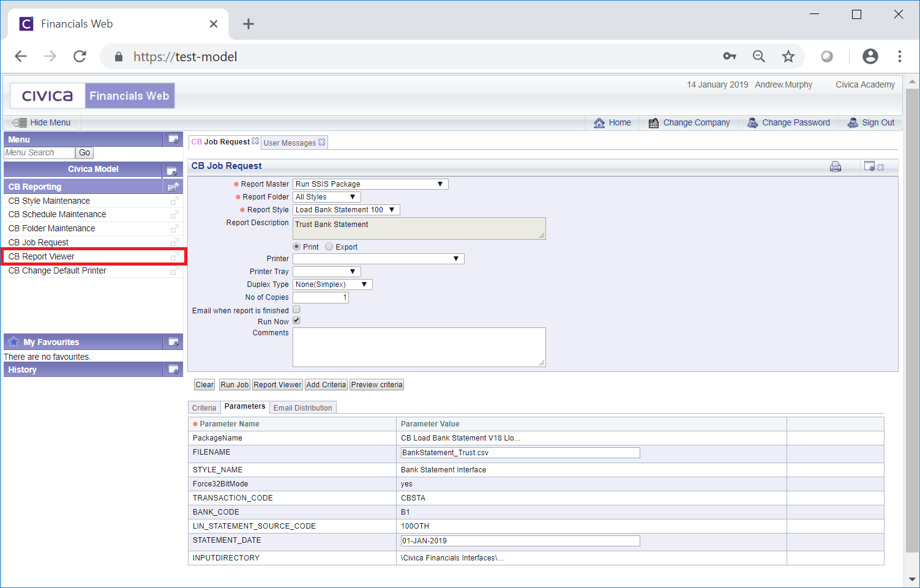Viewport: 920px width, 588px height.
Task: Close the User Messages tab via its X icon
Action: (x=322, y=142)
